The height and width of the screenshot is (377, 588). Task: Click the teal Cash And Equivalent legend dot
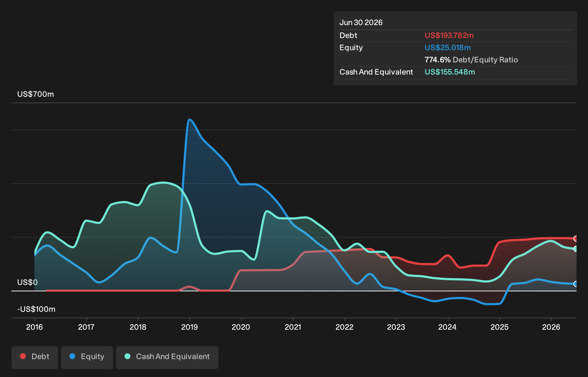[x=127, y=356]
